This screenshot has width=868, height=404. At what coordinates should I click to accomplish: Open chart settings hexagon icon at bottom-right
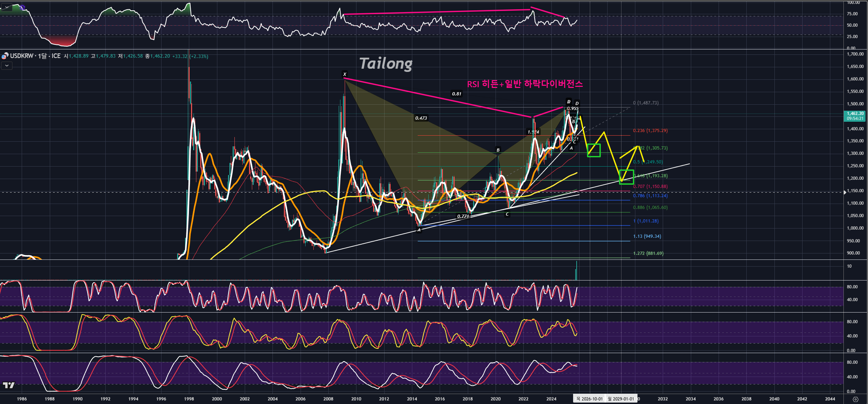tap(856, 399)
